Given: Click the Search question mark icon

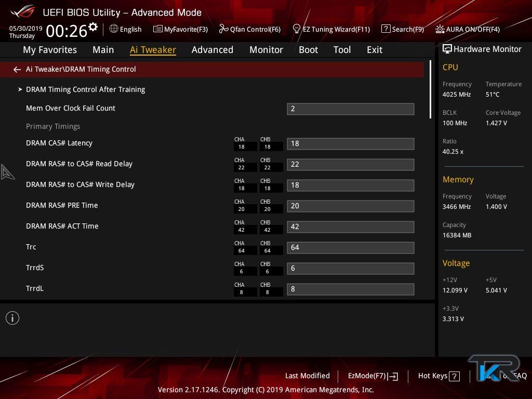Looking at the screenshot, I should click(386, 29).
